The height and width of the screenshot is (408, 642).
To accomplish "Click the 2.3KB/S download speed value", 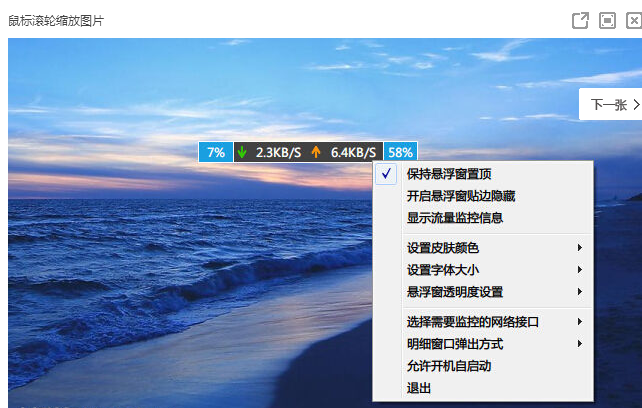I will [x=278, y=153].
